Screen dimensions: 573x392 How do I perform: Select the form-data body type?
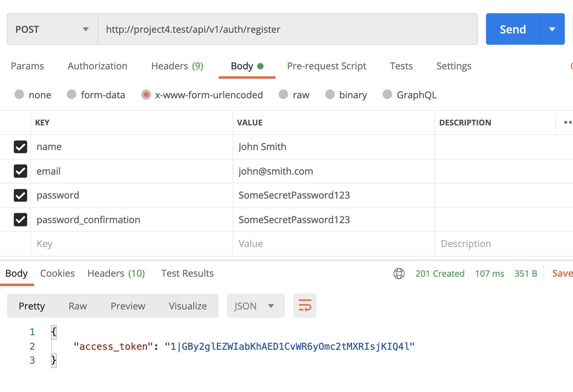(x=72, y=95)
